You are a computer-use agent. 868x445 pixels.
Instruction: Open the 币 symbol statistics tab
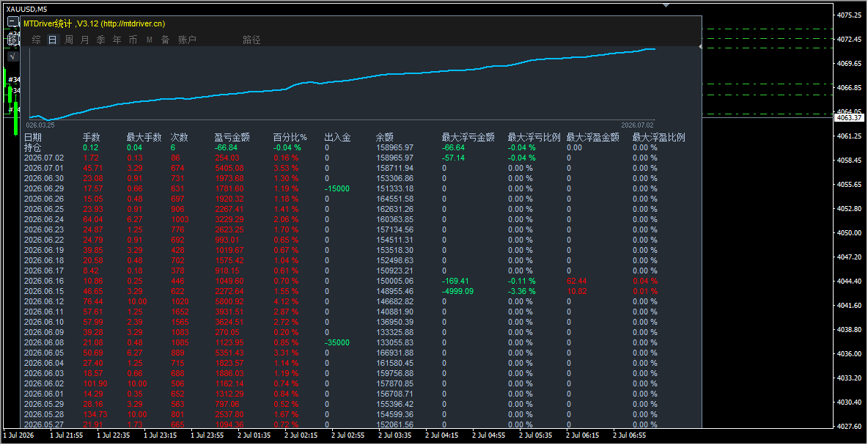point(133,40)
